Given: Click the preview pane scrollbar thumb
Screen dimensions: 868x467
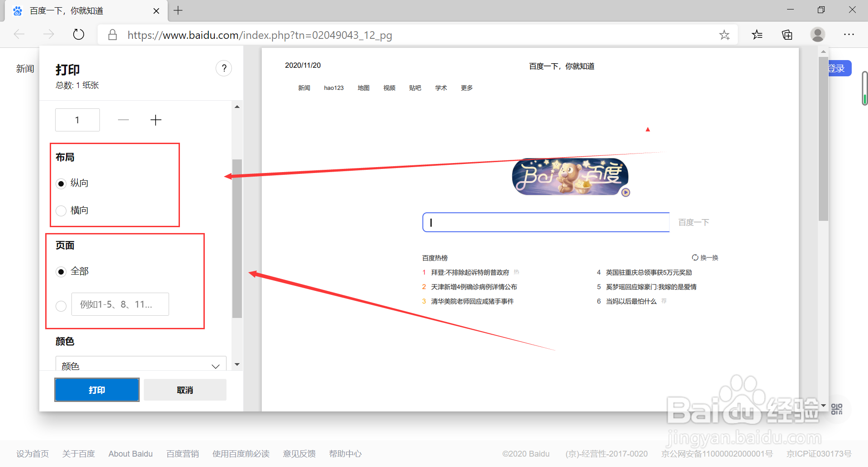Looking at the screenshot, I should pyautogui.click(x=823, y=138).
